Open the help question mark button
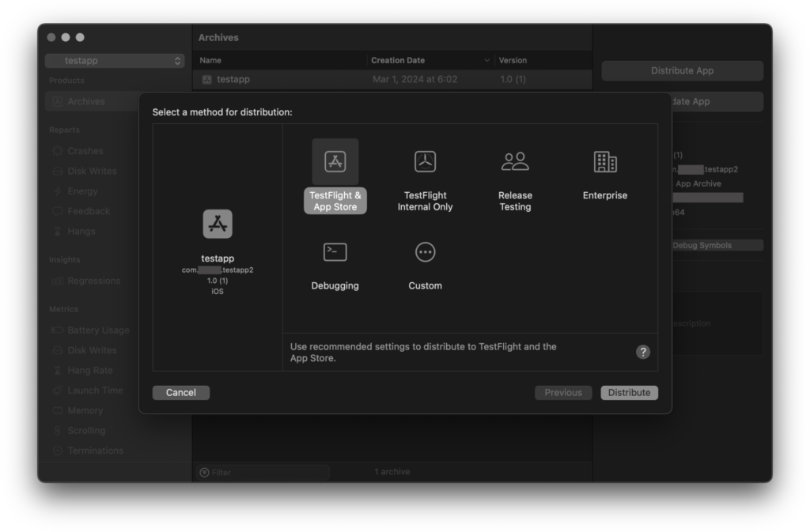Image resolution: width=810 pixels, height=532 pixels. point(642,352)
